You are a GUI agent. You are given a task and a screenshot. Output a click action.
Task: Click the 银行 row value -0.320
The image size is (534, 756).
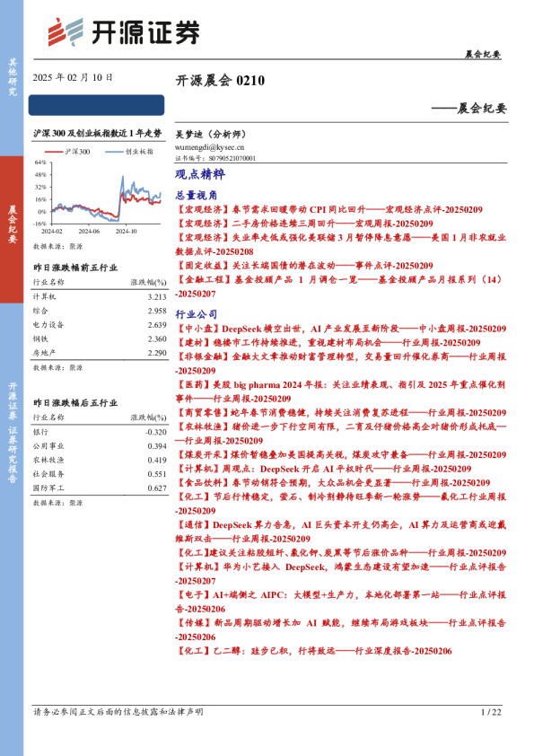coord(156,432)
